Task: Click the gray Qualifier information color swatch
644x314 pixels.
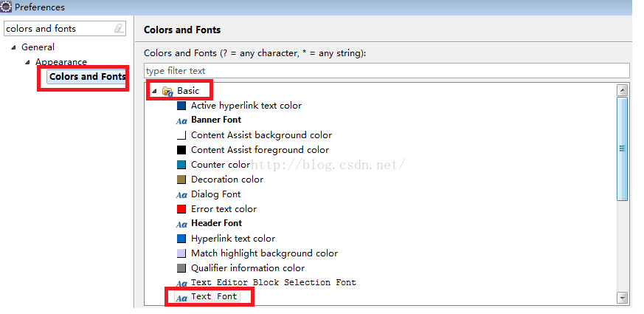Action: [181, 268]
